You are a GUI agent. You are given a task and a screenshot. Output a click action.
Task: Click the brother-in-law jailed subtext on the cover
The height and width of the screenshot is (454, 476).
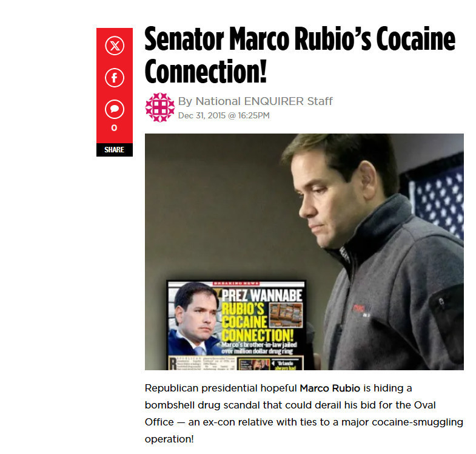coord(259,348)
